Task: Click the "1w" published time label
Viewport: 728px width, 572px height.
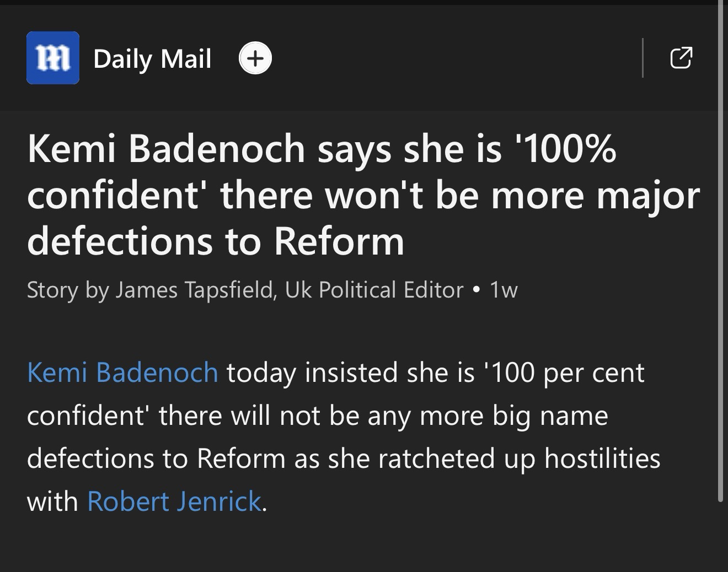Action: [x=504, y=290]
